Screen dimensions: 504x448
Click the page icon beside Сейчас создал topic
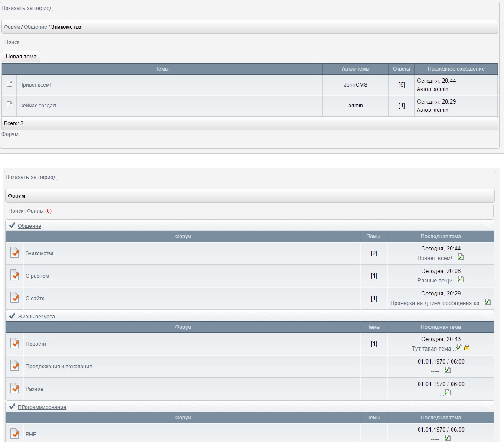coord(9,104)
